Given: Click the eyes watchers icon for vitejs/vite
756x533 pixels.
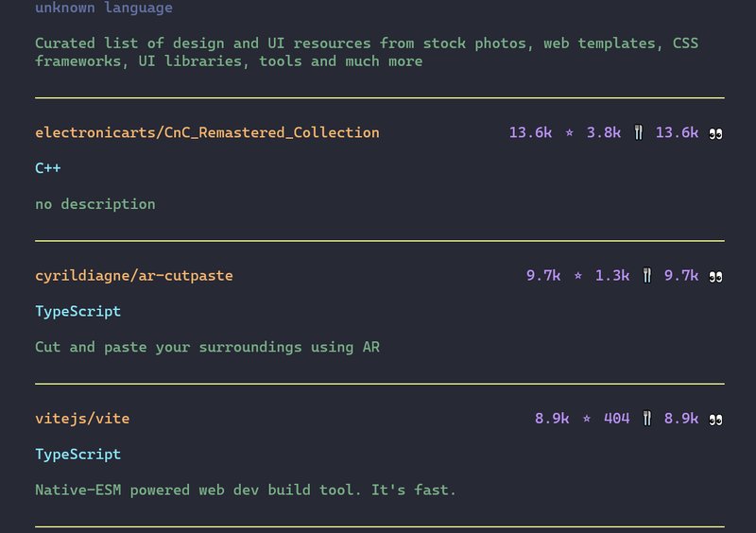Looking at the screenshot, I should [715, 419].
